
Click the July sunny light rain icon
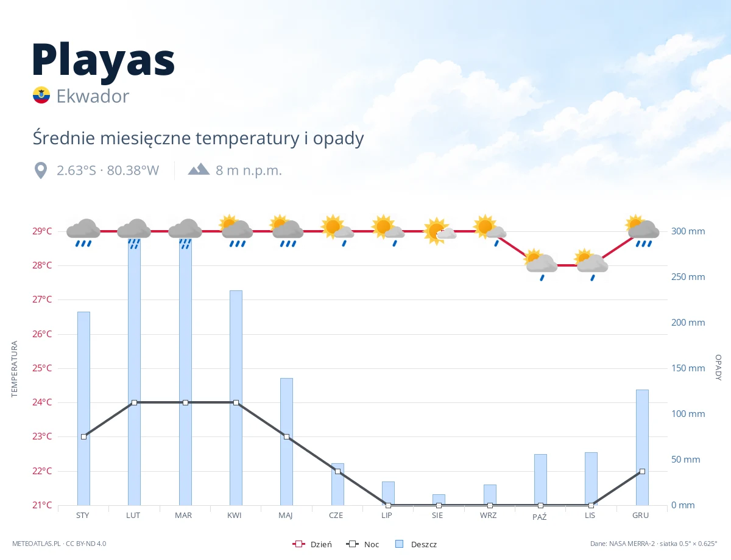(x=388, y=230)
